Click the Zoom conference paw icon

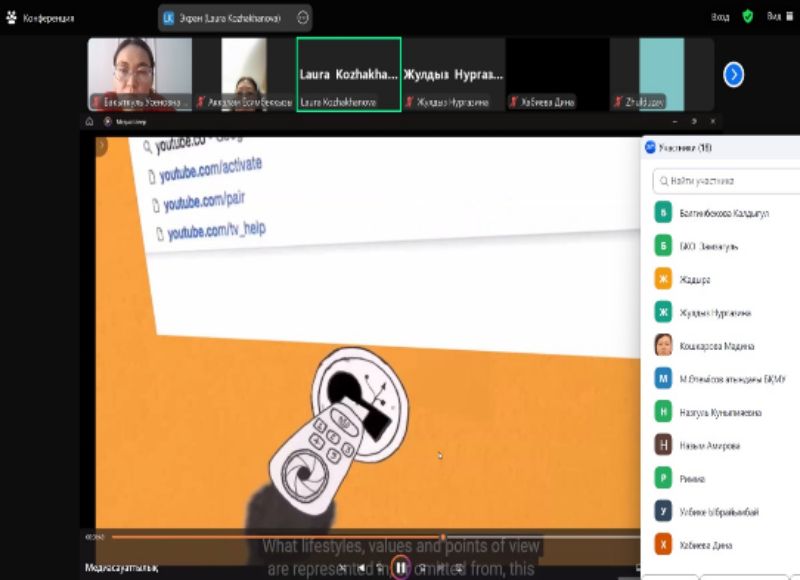pos(11,17)
